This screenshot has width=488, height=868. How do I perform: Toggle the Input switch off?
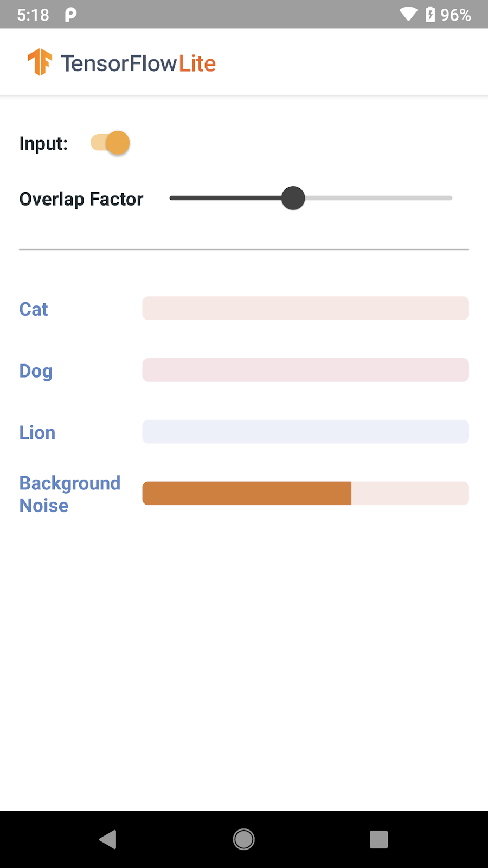[111, 143]
